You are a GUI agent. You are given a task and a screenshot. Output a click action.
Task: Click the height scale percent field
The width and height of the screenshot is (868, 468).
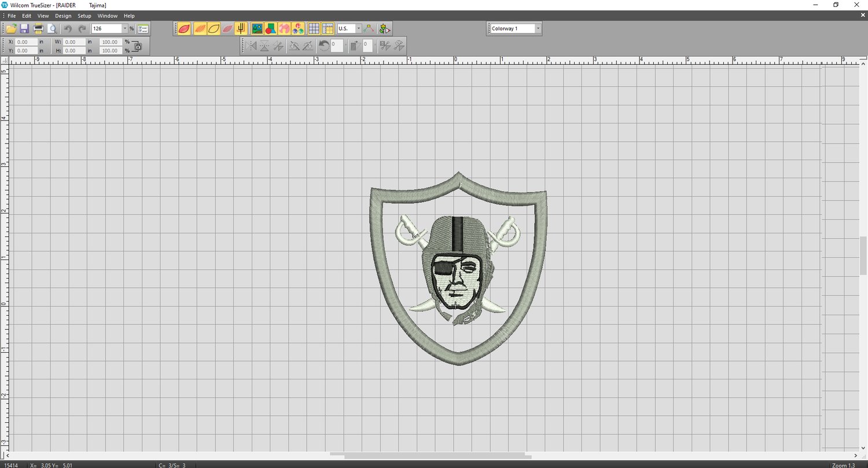coord(111,51)
